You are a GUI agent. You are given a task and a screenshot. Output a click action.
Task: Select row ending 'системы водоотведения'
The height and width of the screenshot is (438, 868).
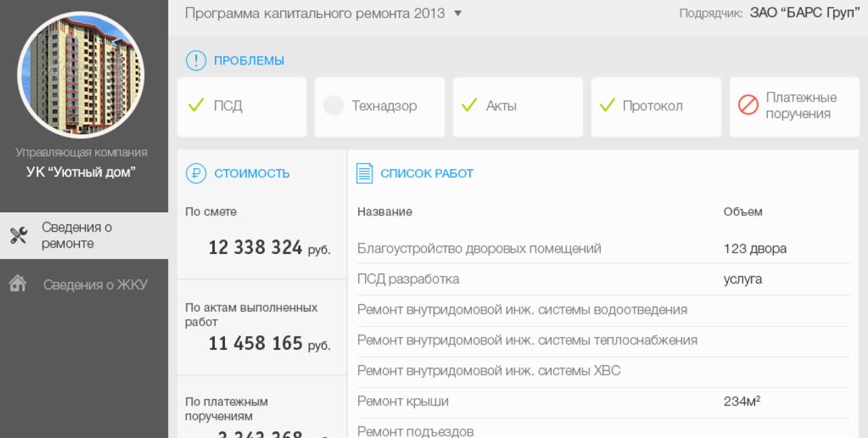click(x=603, y=310)
